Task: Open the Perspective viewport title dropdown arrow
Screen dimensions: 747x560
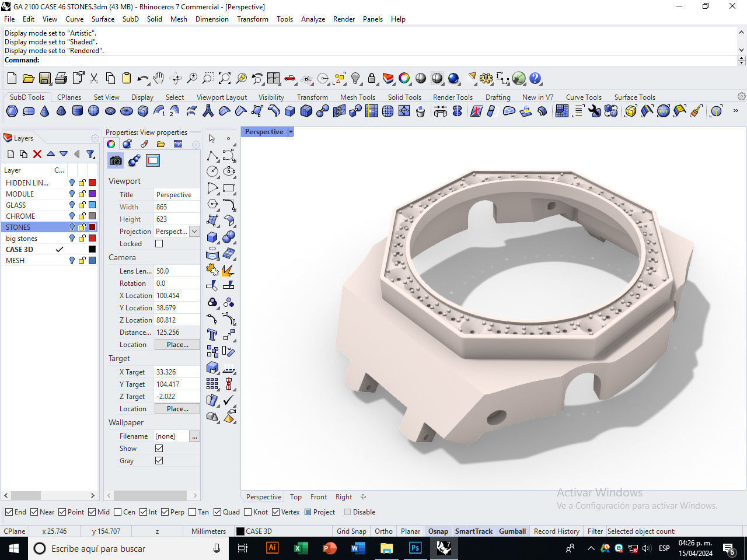Action: tap(291, 132)
